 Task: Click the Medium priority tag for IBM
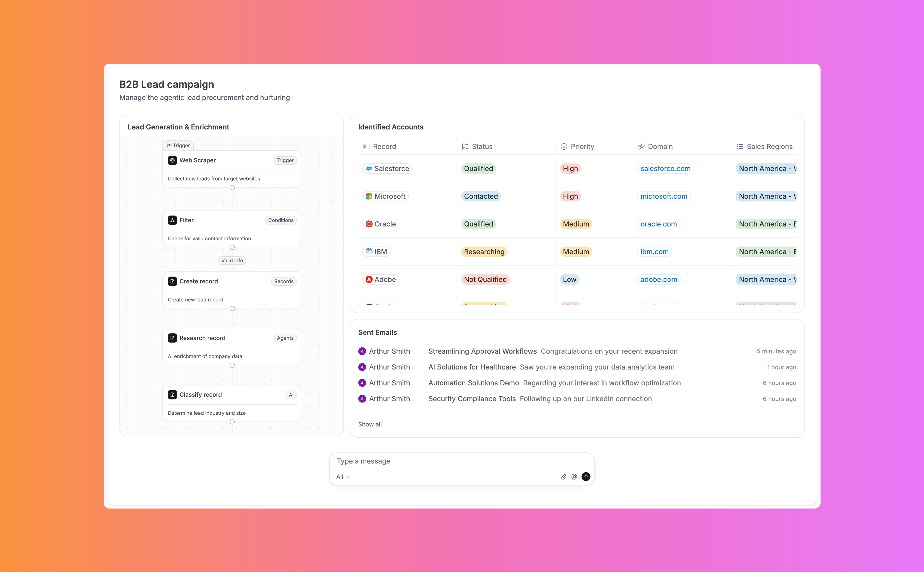576,251
